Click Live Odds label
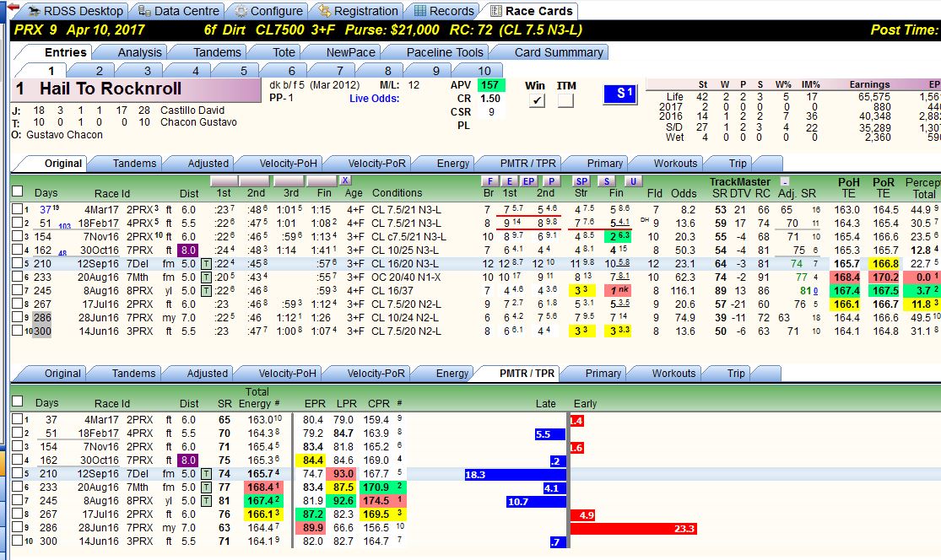This screenshot has height=560, width=941. [x=375, y=99]
